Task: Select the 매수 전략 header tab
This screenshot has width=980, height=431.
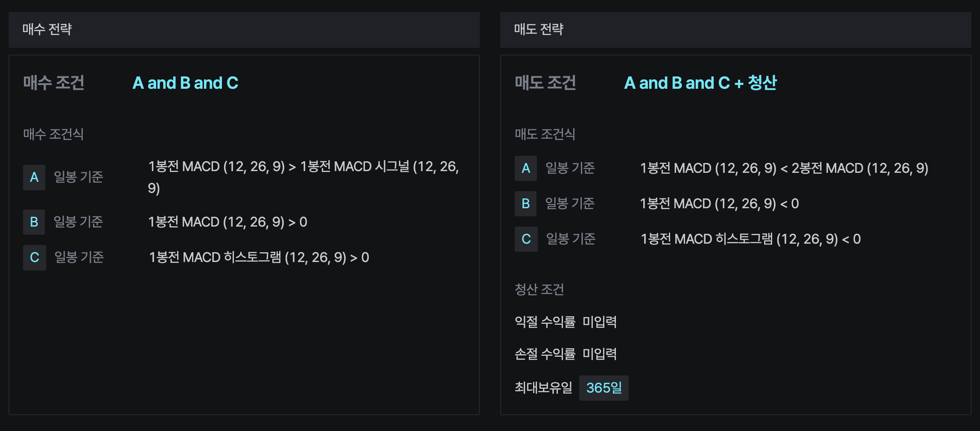Action: pyautogui.click(x=47, y=29)
